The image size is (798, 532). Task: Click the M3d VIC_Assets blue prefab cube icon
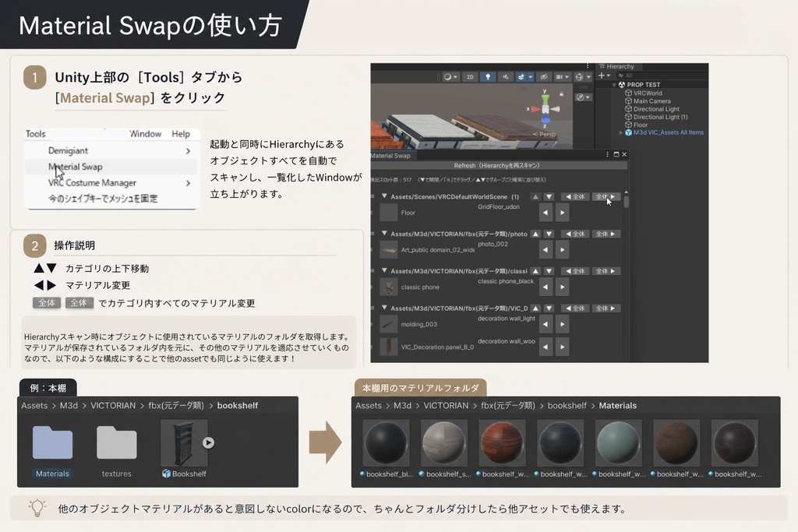629,132
